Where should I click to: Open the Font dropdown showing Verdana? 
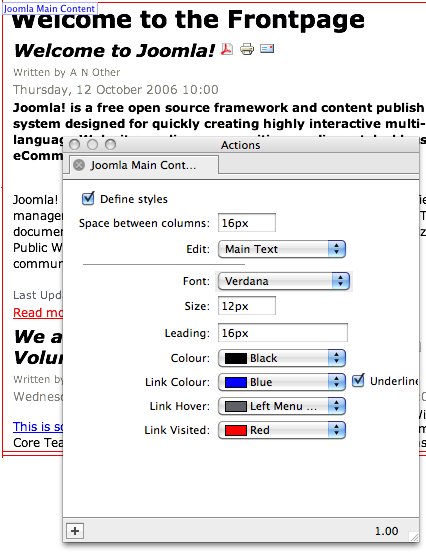(x=284, y=281)
